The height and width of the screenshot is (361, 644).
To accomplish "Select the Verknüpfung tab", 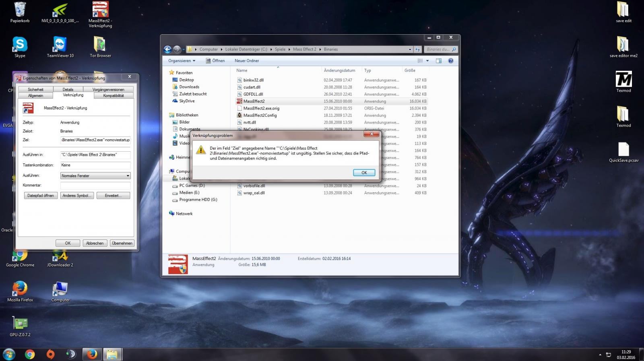I will [x=73, y=95].
